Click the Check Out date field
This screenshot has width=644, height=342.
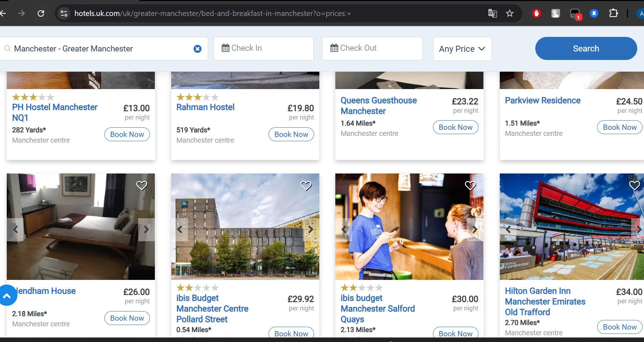pos(372,49)
